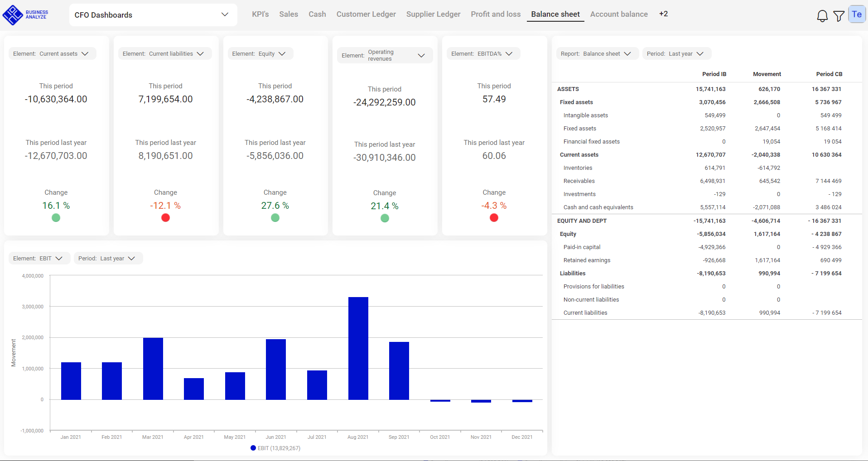Click the +2 overflow button
Viewport: 868px width, 461px height.
click(x=663, y=14)
